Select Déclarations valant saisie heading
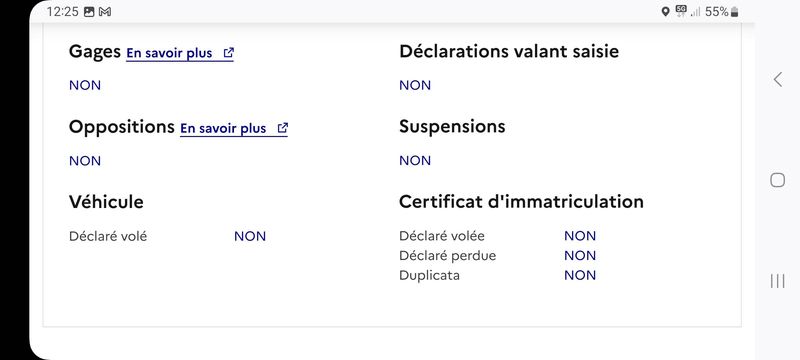Image resolution: width=800 pixels, height=360 pixels. 509,51
